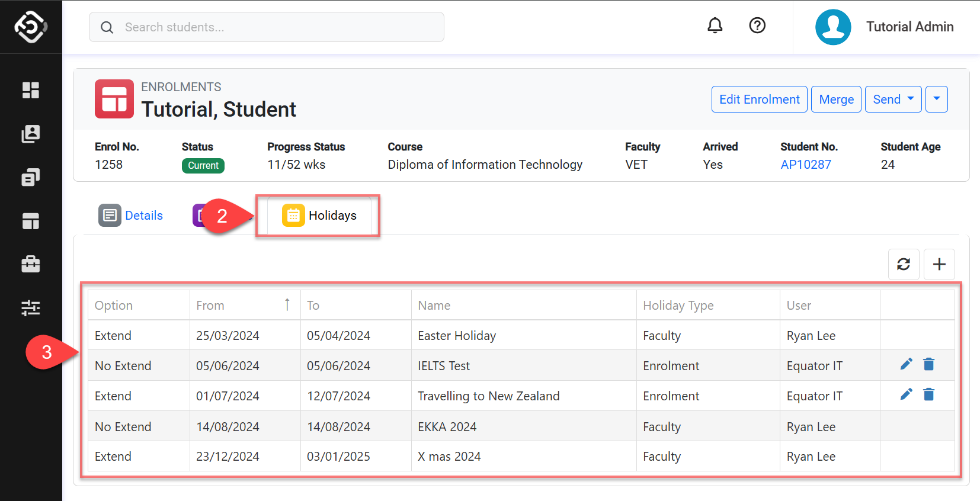The image size is (980, 501).
Task: Click the 23/12/2024 From date cell
Action: tap(245, 457)
